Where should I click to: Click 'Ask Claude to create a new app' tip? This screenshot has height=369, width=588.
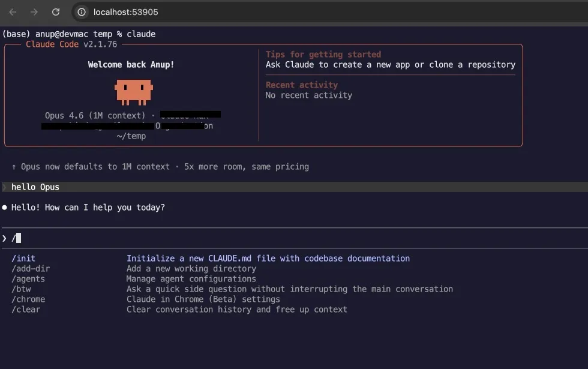coord(391,65)
